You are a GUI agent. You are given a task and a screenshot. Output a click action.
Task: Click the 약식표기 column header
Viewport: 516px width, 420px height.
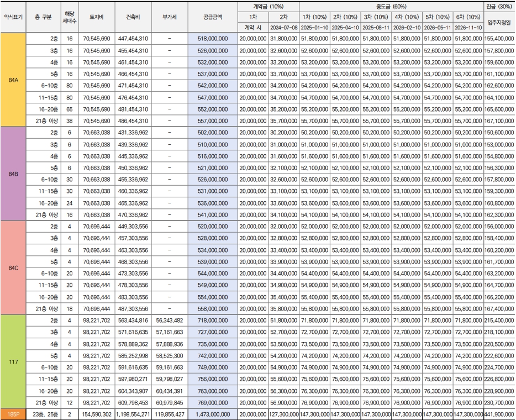(13, 17)
